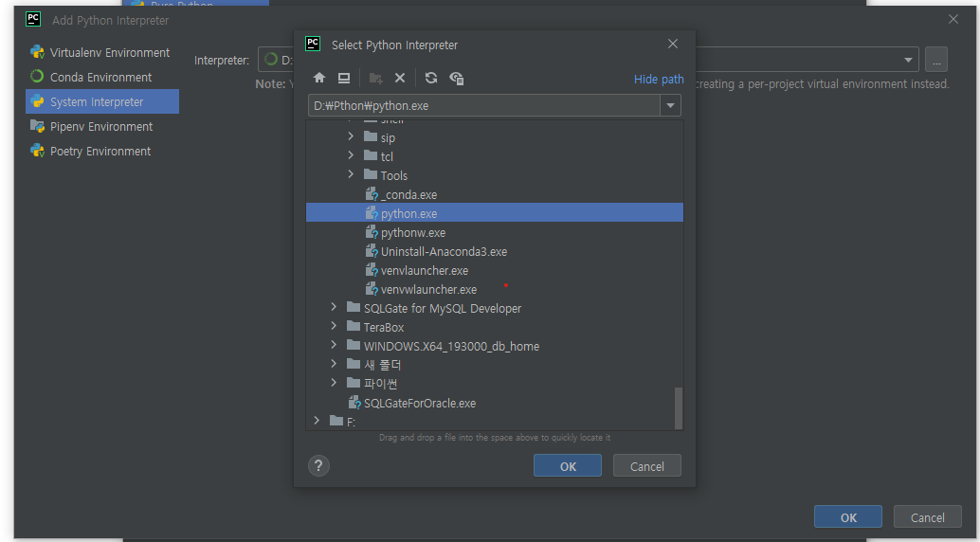This screenshot has height=542, width=980.
Task: Select Conda Environment in sidebar
Action: (101, 77)
